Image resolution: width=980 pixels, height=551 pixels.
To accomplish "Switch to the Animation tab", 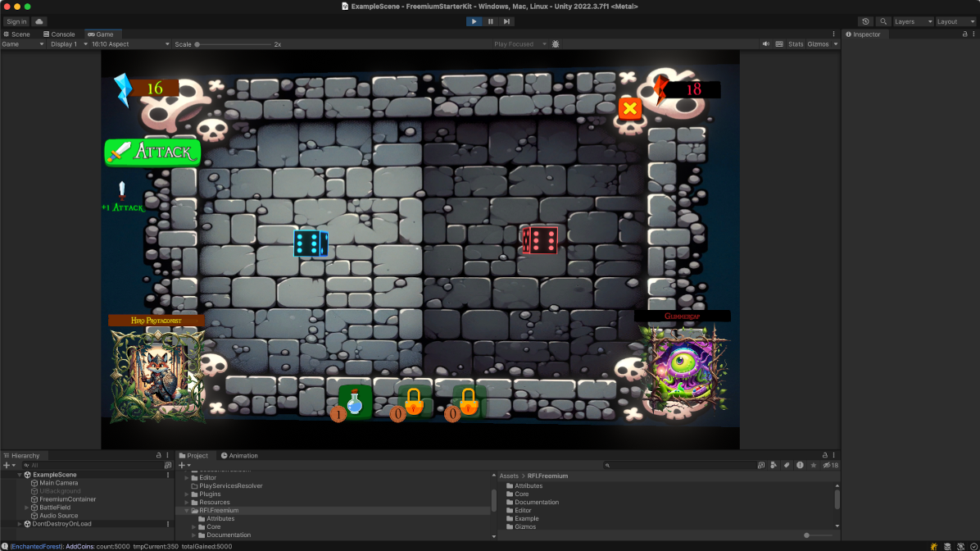I will click(x=243, y=456).
